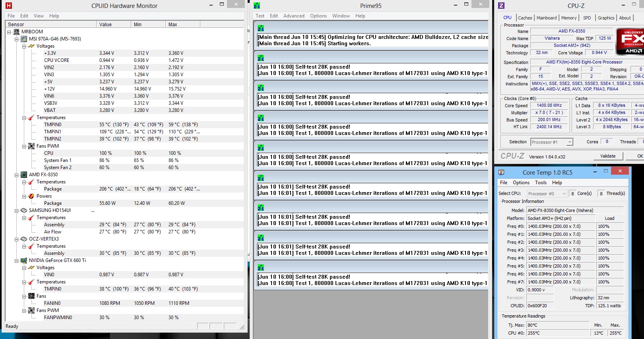Click the NVIDIA GeForce GTX 660 Ti card icon
The width and height of the screenshot is (644, 339).
(x=24, y=260)
